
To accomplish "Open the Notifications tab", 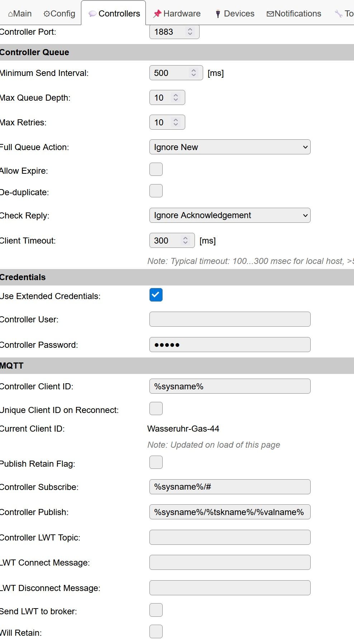I will click(x=294, y=14).
